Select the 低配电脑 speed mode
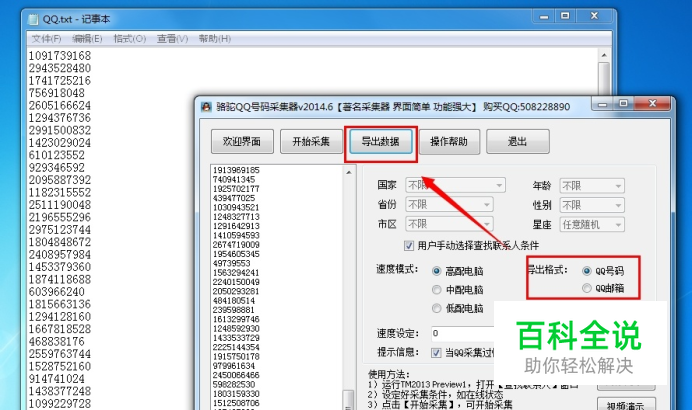692x410 pixels. coord(436,308)
